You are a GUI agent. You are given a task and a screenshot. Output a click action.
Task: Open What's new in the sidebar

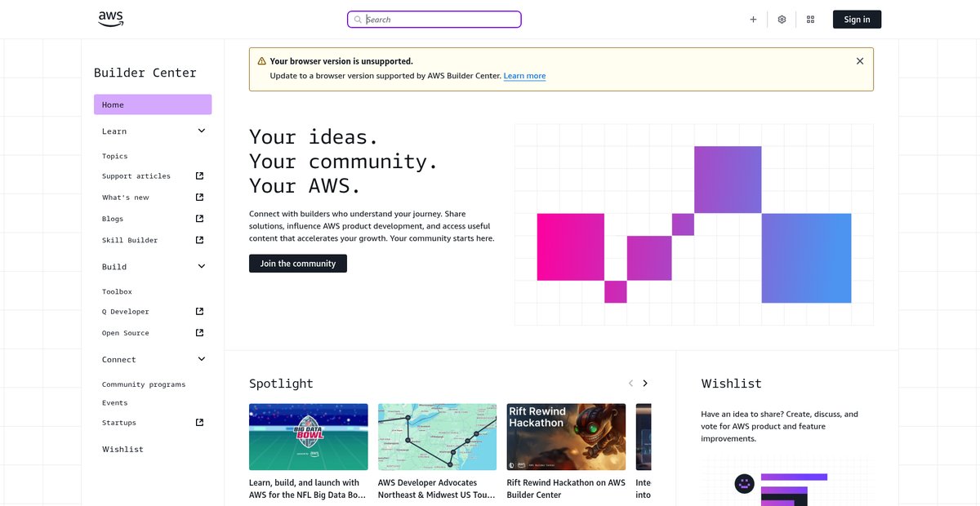[x=126, y=198]
